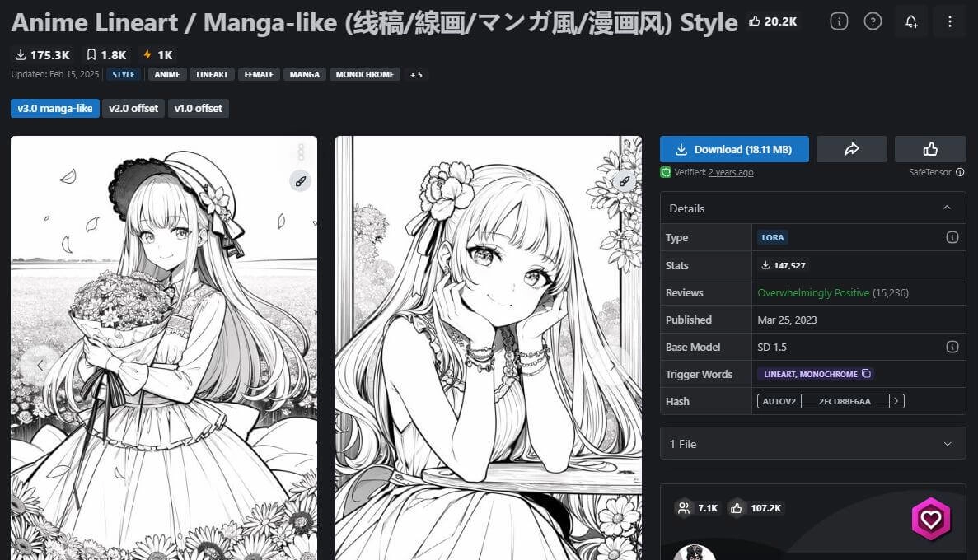Viewport: 978px width, 560px height.
Task: Copy the LINEART, MONOCHROME trigger words
Action: click(866, 374)
